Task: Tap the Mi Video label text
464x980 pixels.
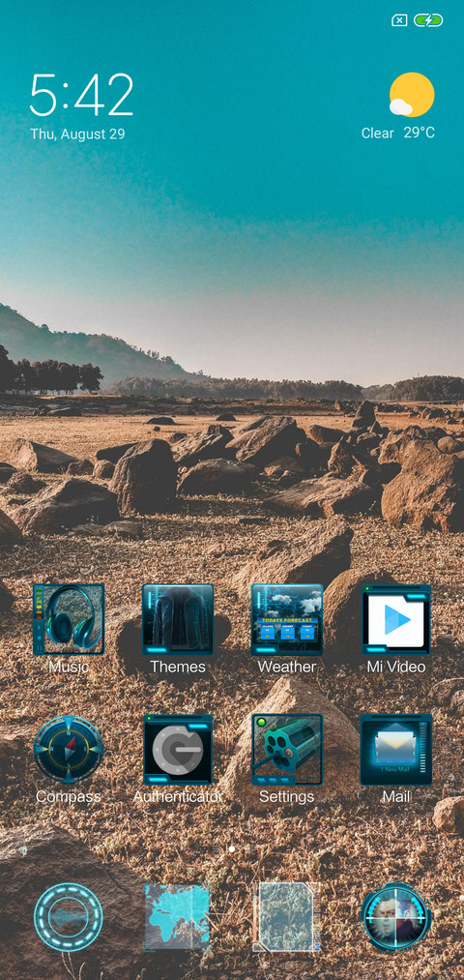Action: 396,667
